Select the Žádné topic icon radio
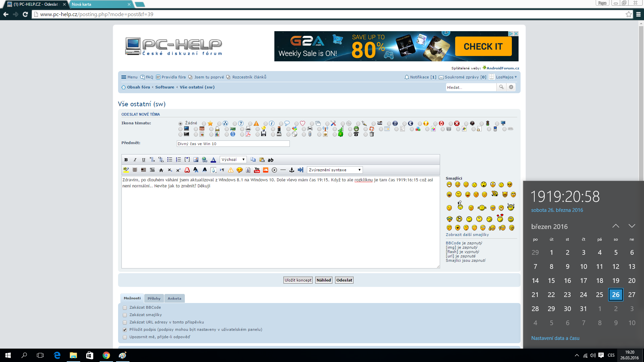The image size is (644, 362). coord(180,124)
